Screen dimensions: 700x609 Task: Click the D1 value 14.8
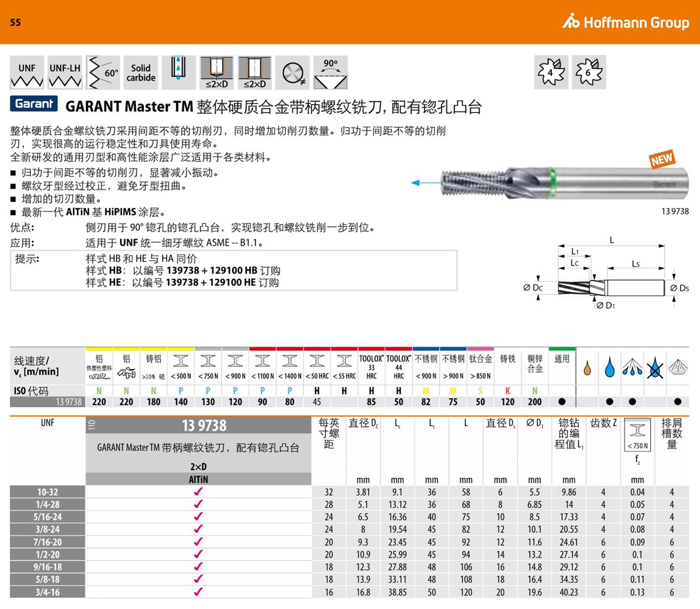[534, 567]
